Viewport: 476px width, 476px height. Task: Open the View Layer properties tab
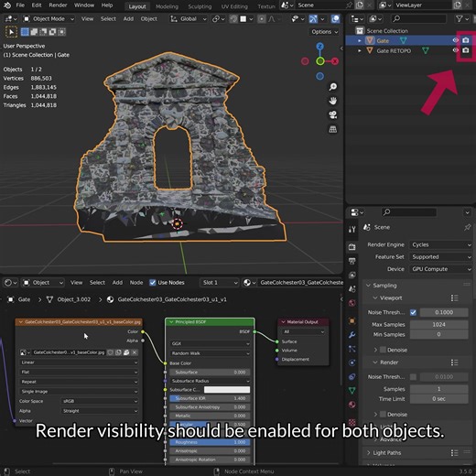[x=352, y=275]
